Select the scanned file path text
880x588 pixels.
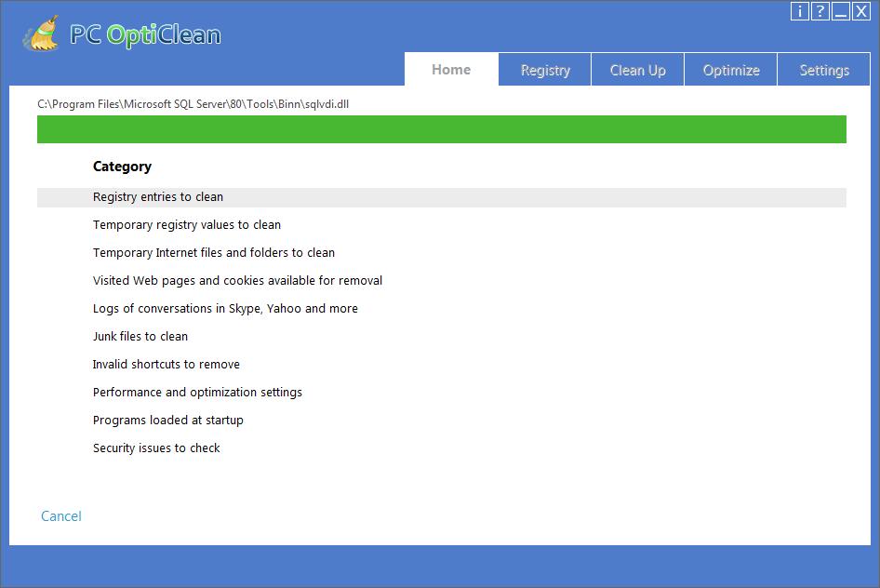click(193, 104)
